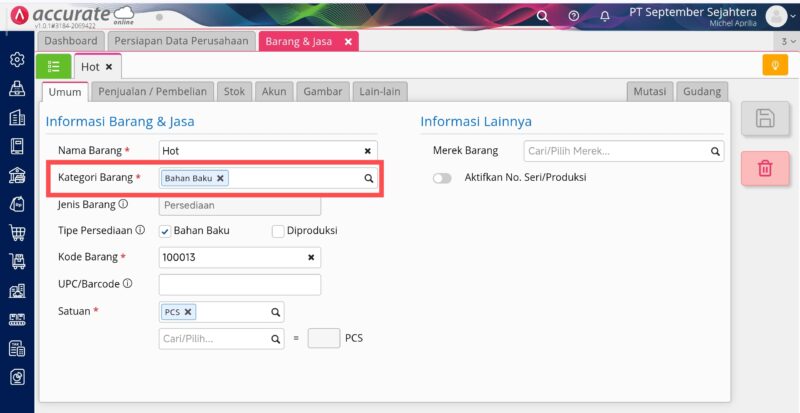Clear the Kode Barang field with the x
Screen dimensions: 800x413
pos(311,257)
